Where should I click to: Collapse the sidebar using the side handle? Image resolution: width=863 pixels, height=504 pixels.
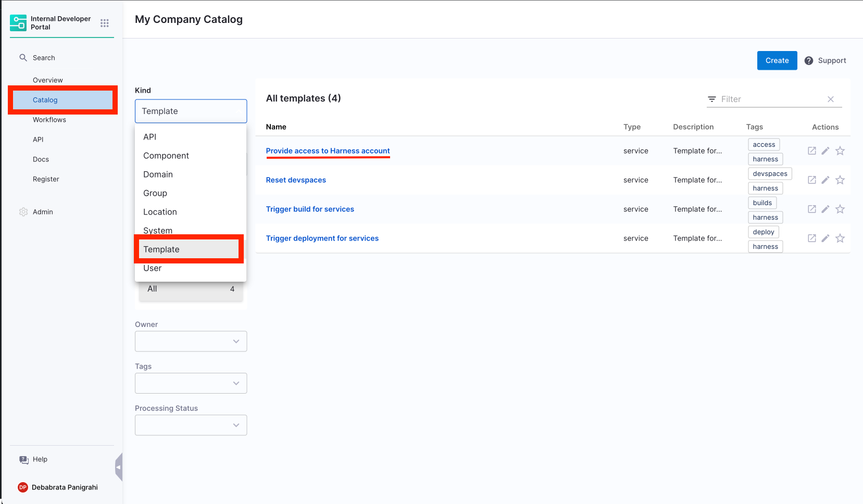coord(119,467)
